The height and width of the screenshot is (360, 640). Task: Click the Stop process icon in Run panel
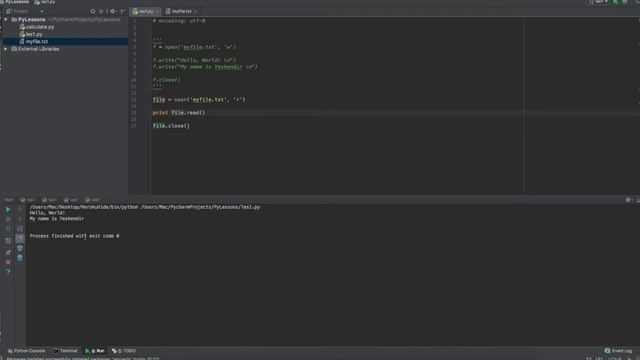[8, 219]
